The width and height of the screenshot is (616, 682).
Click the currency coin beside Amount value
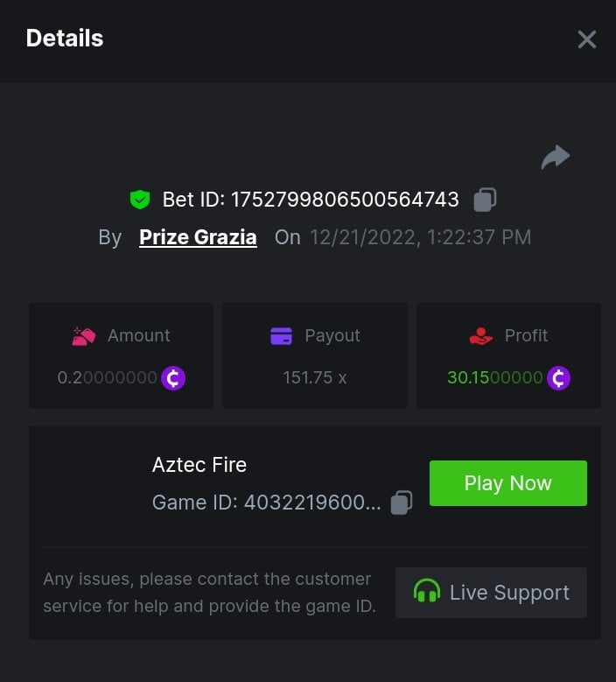[173, 377]
